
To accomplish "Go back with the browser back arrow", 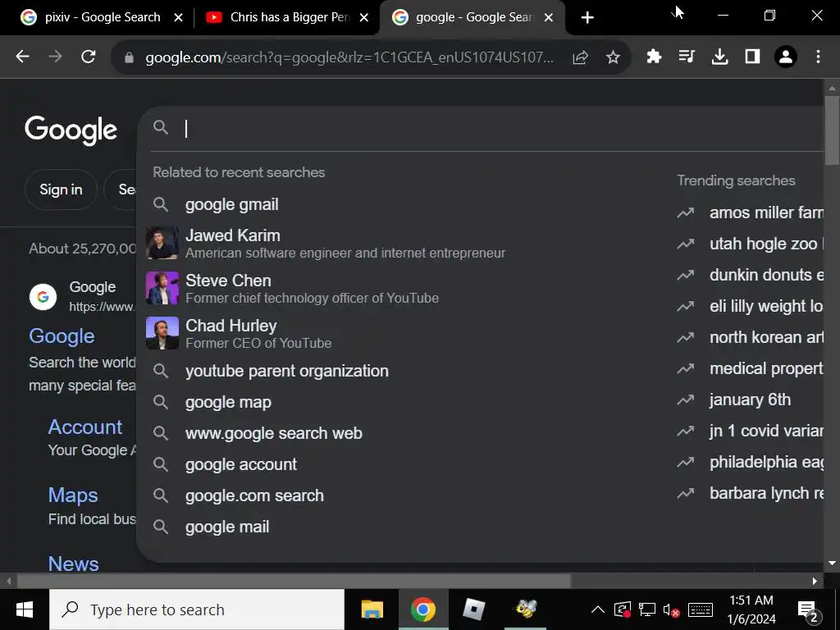I will tap(22, 57).
